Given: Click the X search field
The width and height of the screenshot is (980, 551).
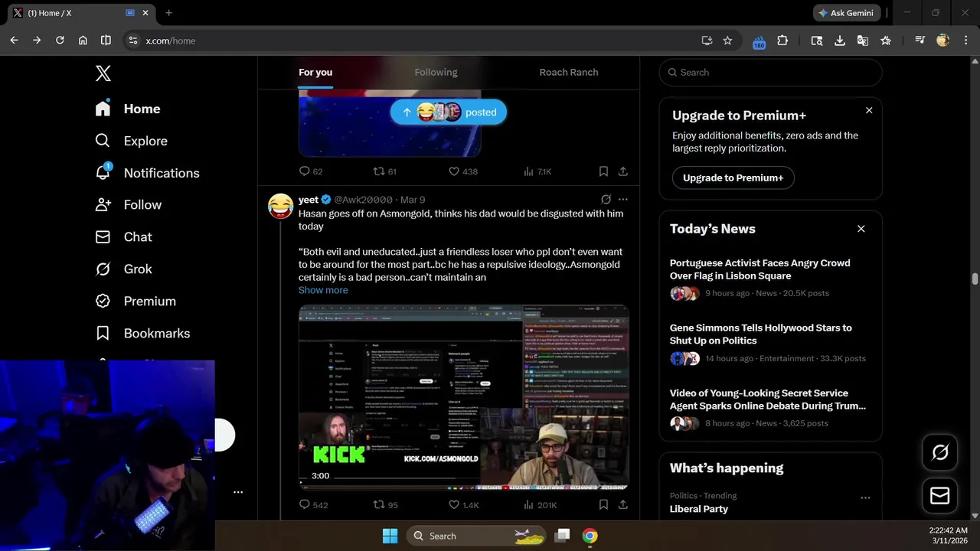Looking at the screenshot, I should 770,73.
